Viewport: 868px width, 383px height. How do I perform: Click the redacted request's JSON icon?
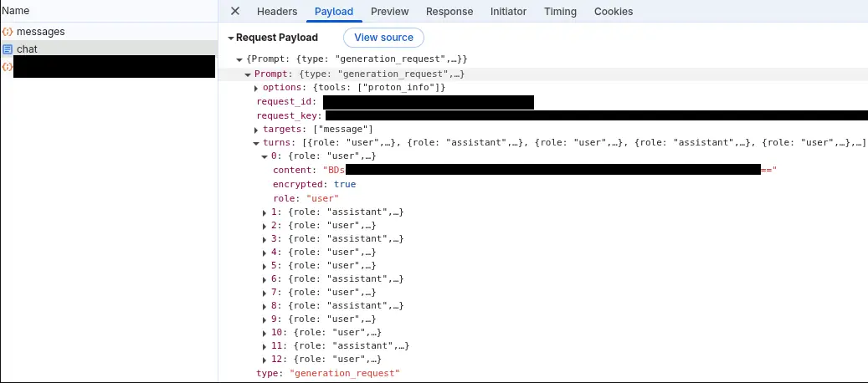click(8, 67)
